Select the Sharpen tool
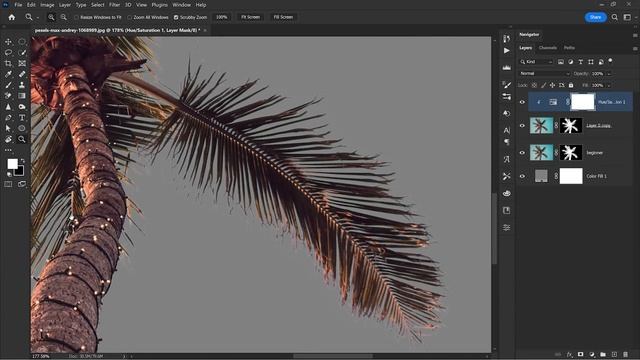This screenshot has height=360, width=640. tap(8, 107)
